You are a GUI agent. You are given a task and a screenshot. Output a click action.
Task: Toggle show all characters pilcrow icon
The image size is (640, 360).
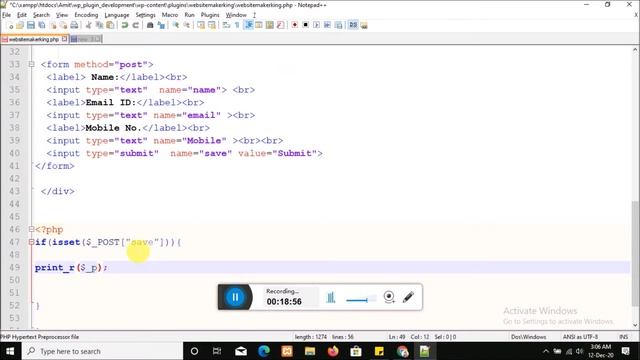pos(237,25)
